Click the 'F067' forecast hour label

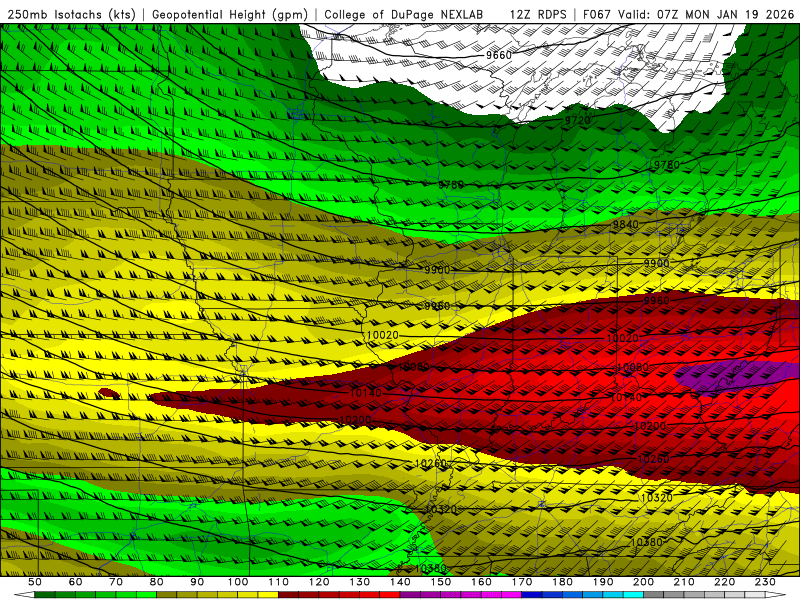pos(597,14)
